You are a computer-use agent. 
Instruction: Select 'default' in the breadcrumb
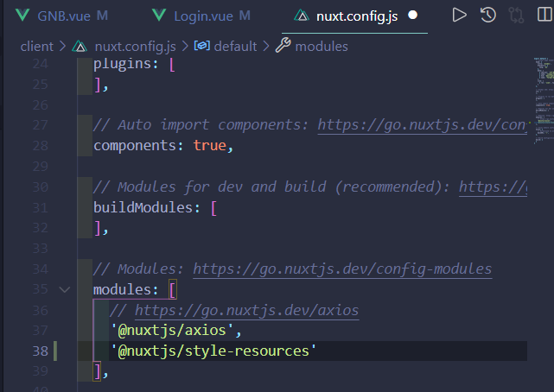(235, 47)
